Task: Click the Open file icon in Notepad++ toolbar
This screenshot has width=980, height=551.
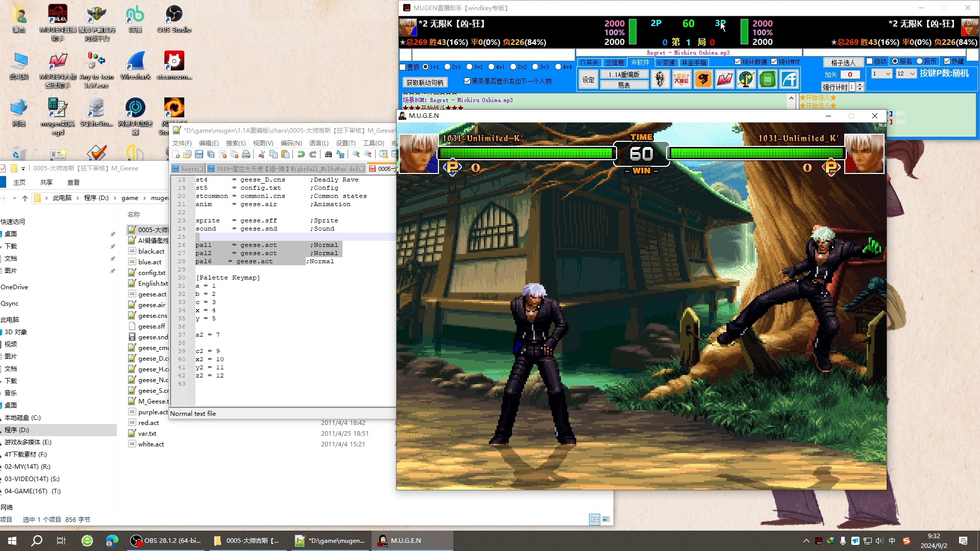Action: pos(187,155)
